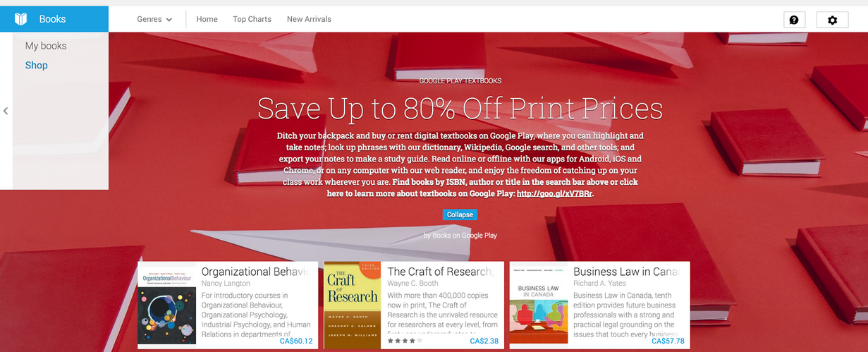Viewport: 868px width, 352px height.
Task: Open Business Law in Canada cover
Action: click(539, 305)
